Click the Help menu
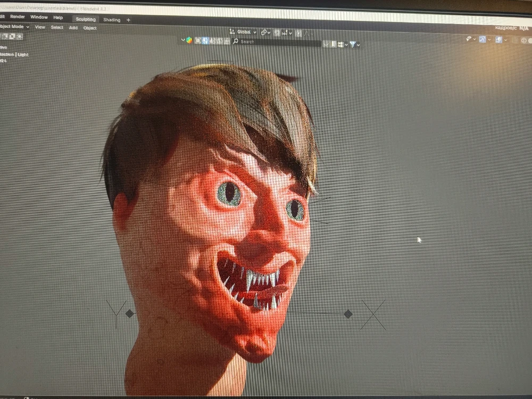The height and width of the screenshot is (399, 532). click(58, 18)
